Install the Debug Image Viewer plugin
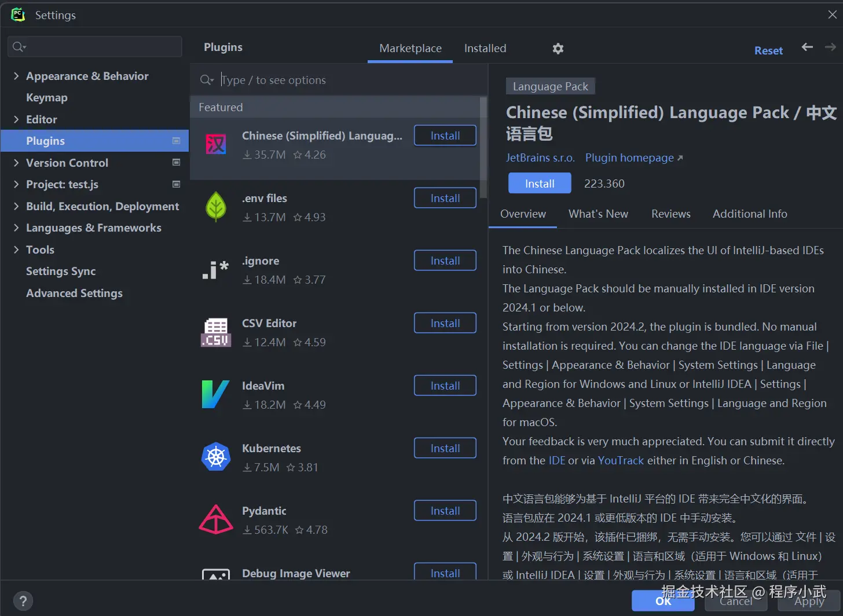The height and width of the screenshot is (616, 843). pyautogui.click(x=445, y=572)
